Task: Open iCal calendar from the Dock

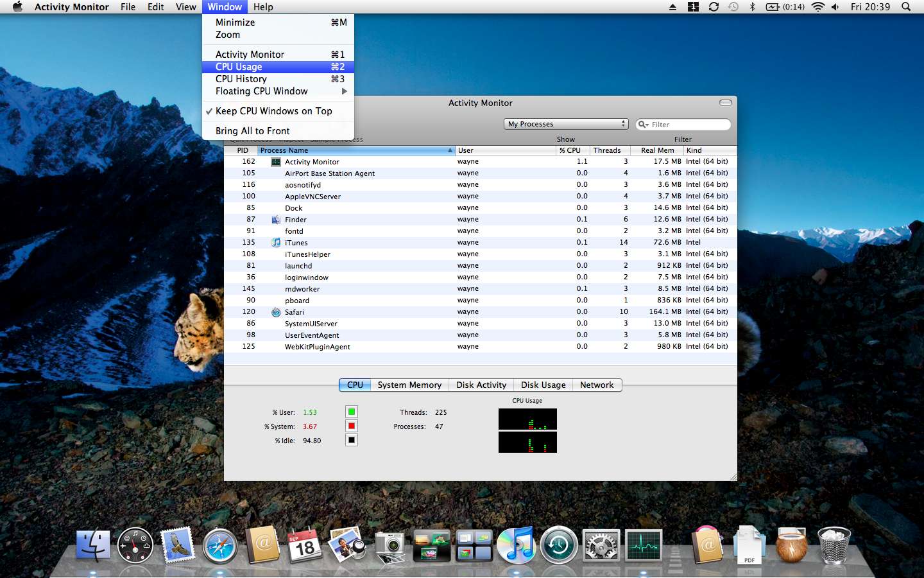Action: [x=304, y=545]
